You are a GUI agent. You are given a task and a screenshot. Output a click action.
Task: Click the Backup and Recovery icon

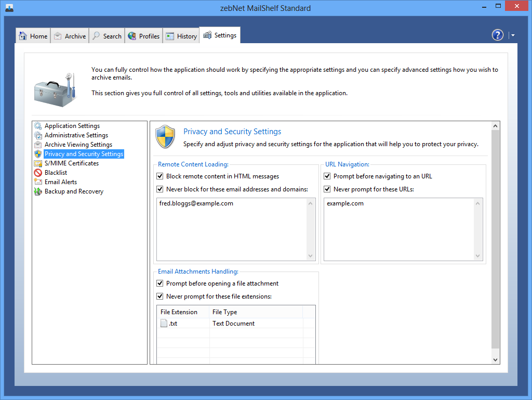pos(38,191)
